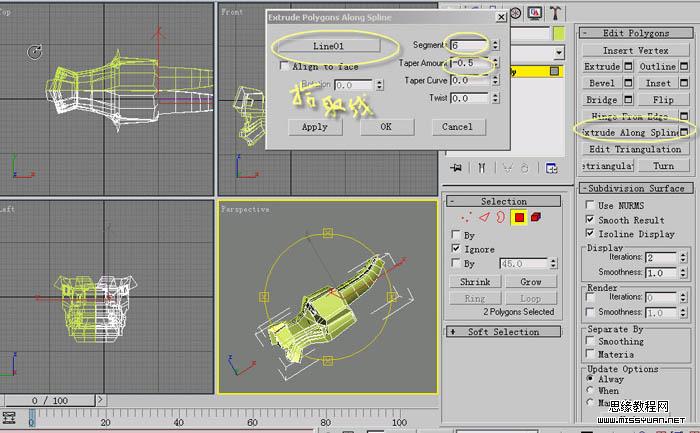Toggle Show End Result icon
The width and height of the screenshot is (700, 433).
click(482, 168)
